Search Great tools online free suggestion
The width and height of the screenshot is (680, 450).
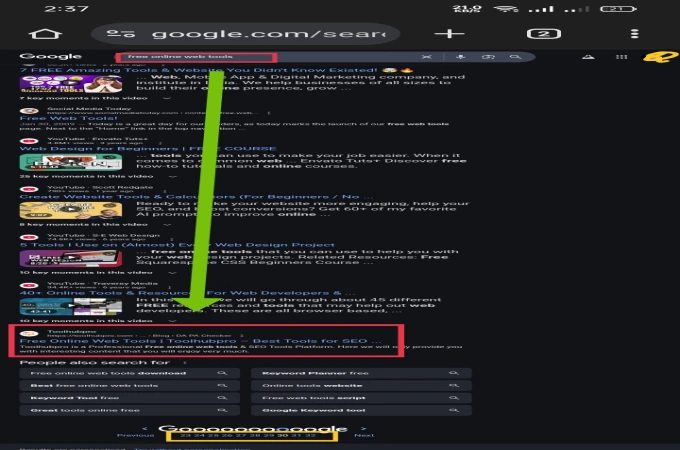click(130, 410)
